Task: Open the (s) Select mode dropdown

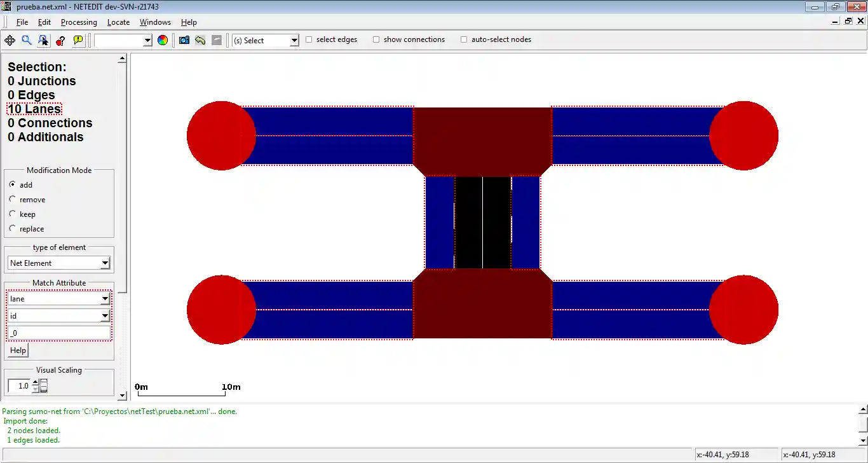Action: click(265, 40)
